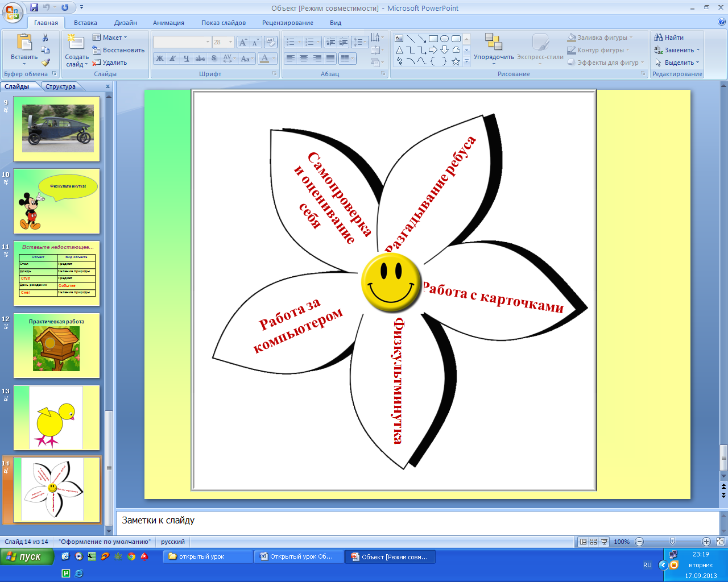Select the right block arrow shape

pos(433,50)
